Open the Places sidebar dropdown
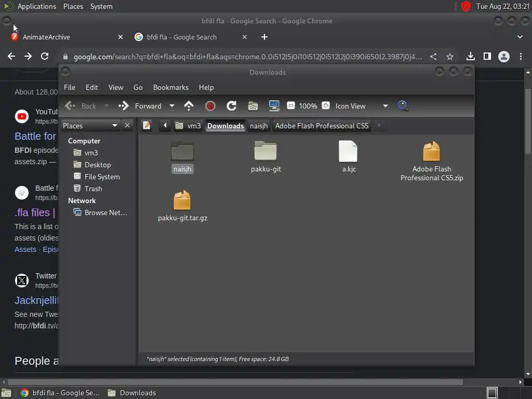The image size is (532, 399). [x=90, y=126]
